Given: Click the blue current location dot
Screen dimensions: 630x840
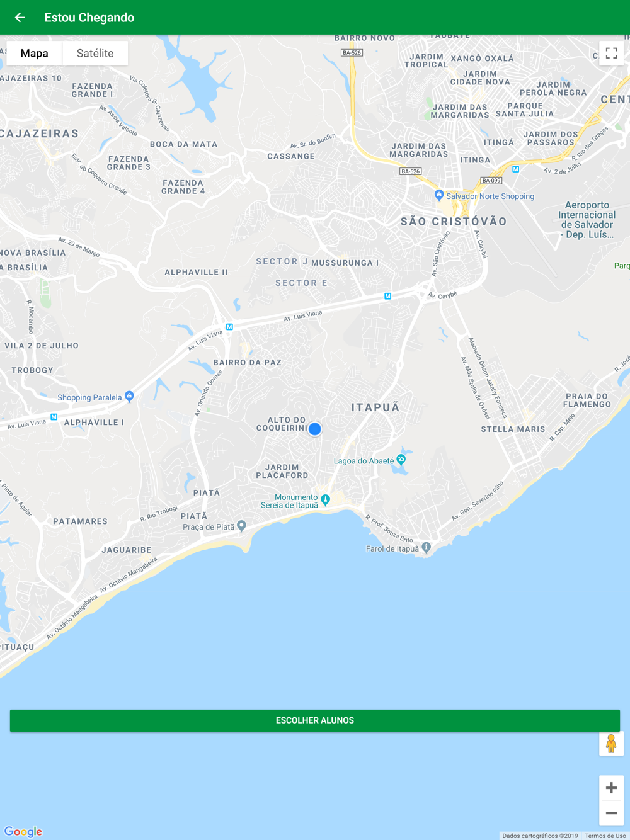Looking at the screenshot, I should tap(315, 429).
